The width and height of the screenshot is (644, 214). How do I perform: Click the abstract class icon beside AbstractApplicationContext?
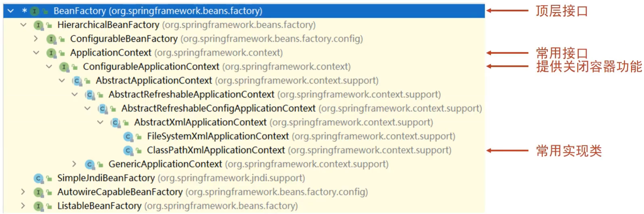point(77,81)
